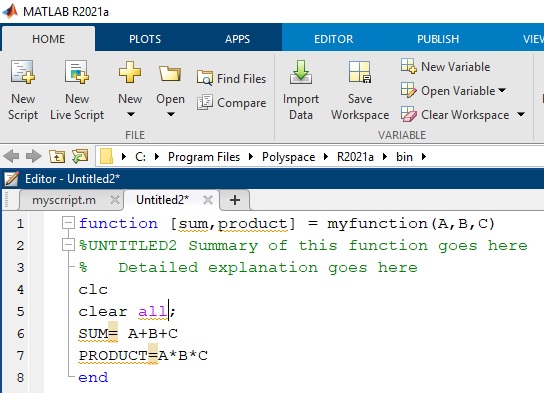The image size is (544, 393).
Task: Click the MATLAB logo in title bar
Action: coord(10,11)
